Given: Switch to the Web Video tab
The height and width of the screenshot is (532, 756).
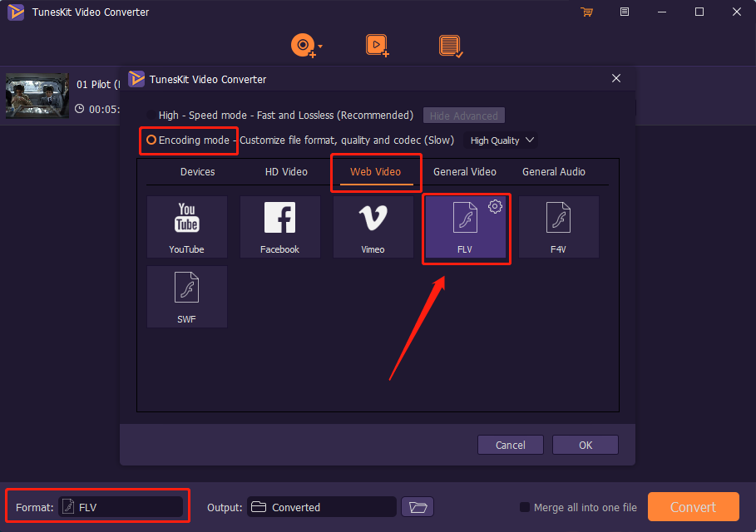Looking at the screenshot, I should pos(376,171).
